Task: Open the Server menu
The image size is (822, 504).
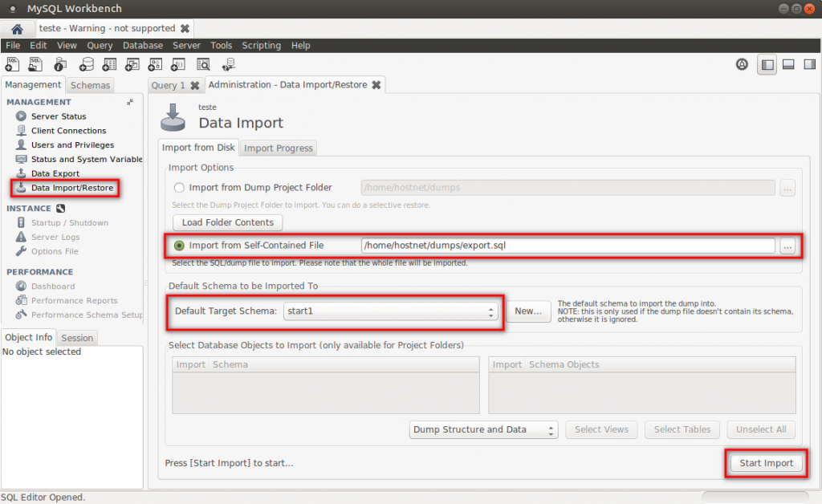Action: point(186,45)
